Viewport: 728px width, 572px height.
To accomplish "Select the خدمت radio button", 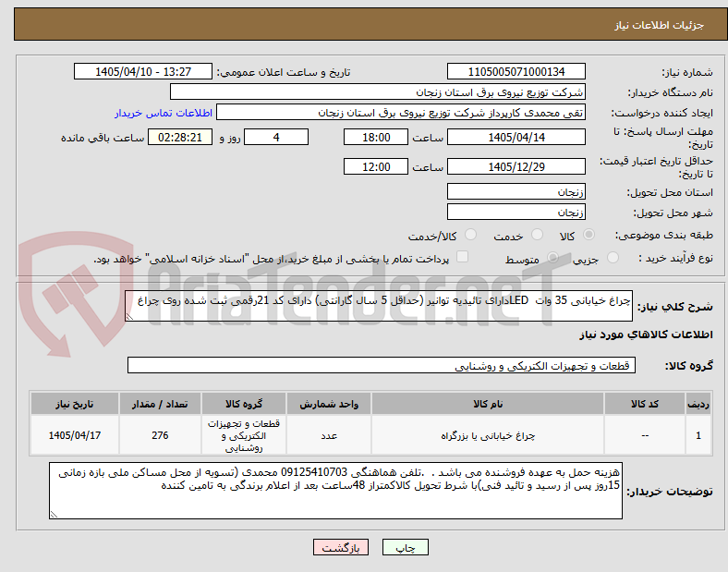I will pyautogui.click(x=537, y=235).
